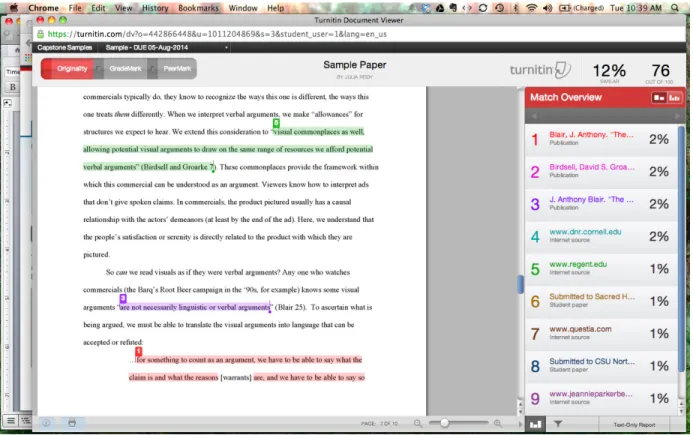The image size is (693, 435).
Task: Click the turnitin logo
Action: pyautogui.click(x=540, y=70)
